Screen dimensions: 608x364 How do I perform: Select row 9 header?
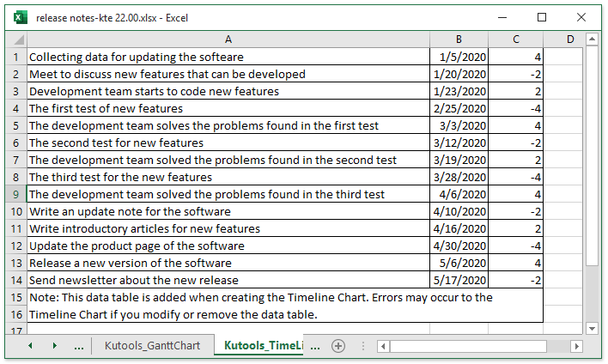click(x=16, y=194)
